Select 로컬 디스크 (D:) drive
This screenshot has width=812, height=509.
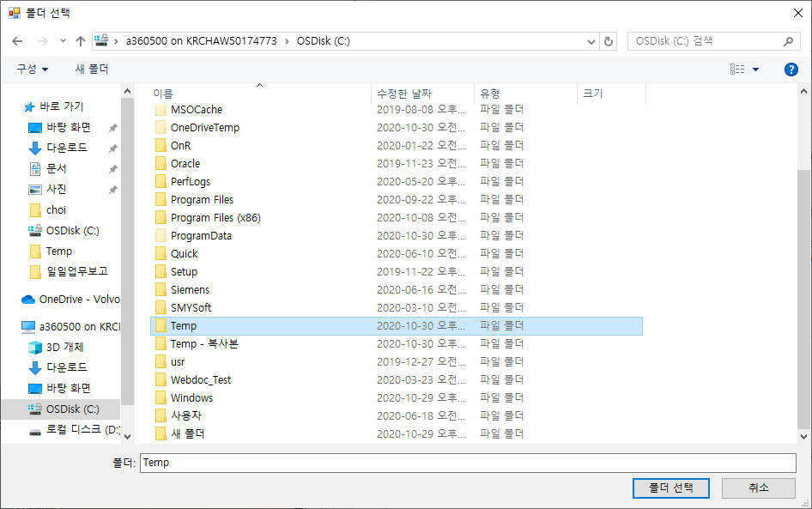pyautogui.click(x=75, y=430)
